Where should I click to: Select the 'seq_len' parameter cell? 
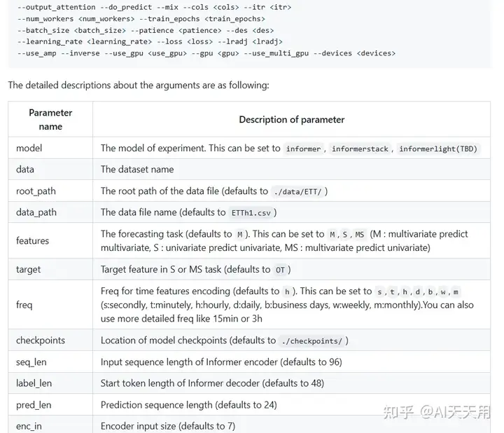(50, 362)
